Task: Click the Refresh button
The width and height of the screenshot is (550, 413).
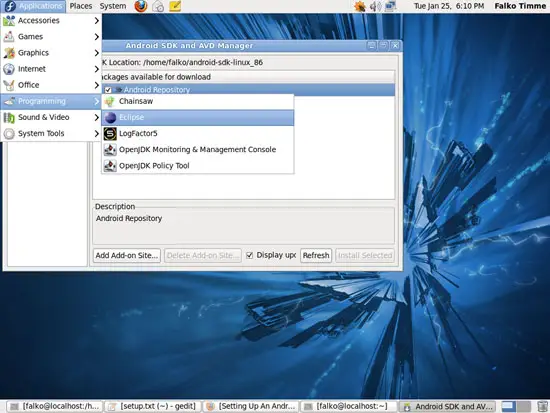Action: pyautogui.click(x=316, y=255)
